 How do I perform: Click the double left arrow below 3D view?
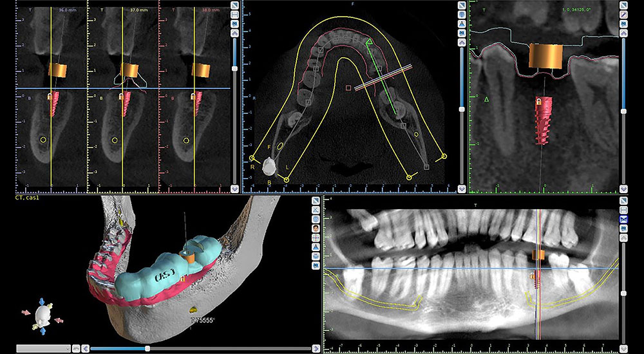tap(85, 349)
